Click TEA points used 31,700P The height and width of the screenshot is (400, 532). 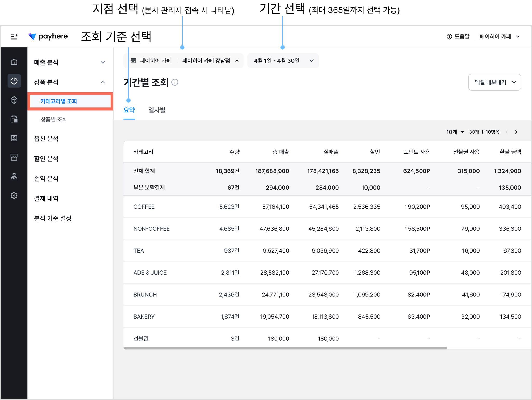click(x=420, y=251)
